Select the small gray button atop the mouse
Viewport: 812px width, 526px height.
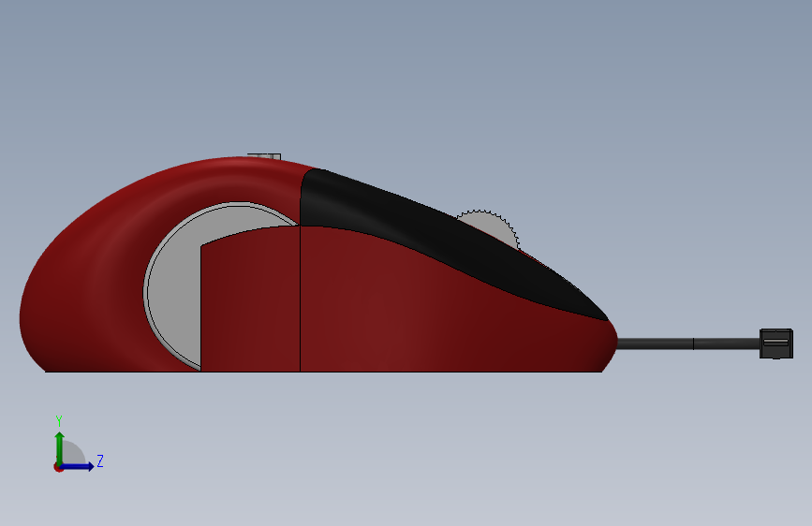265,156
